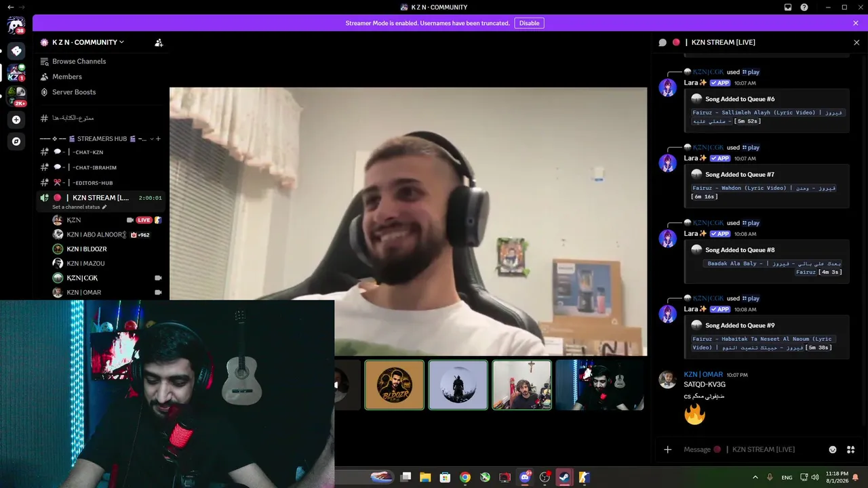Click the BLDOZR participant thumbnail
868x488 pixels.
394,385
